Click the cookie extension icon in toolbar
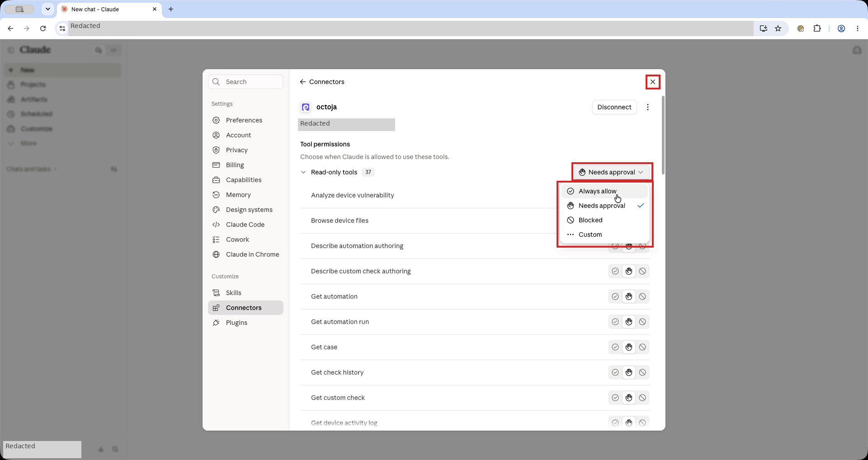This screenshot has height=460, width=868. coord(801,28)
